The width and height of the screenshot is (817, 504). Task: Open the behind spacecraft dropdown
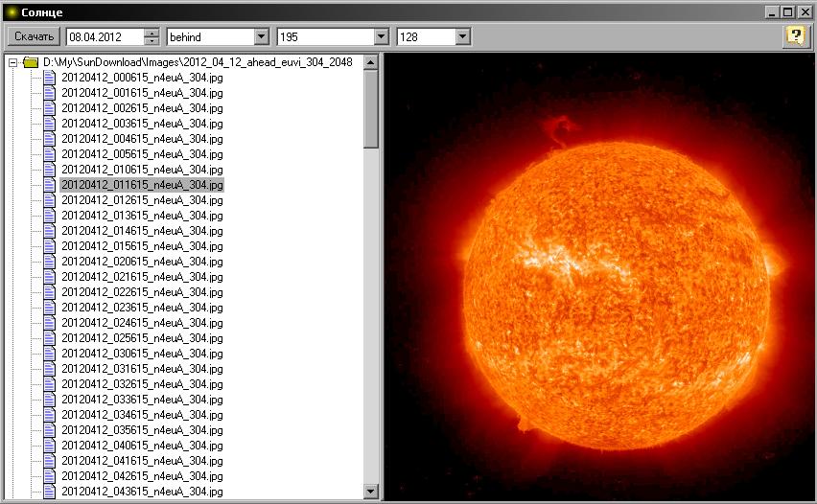pyautogui.click(x=261, y=36)
